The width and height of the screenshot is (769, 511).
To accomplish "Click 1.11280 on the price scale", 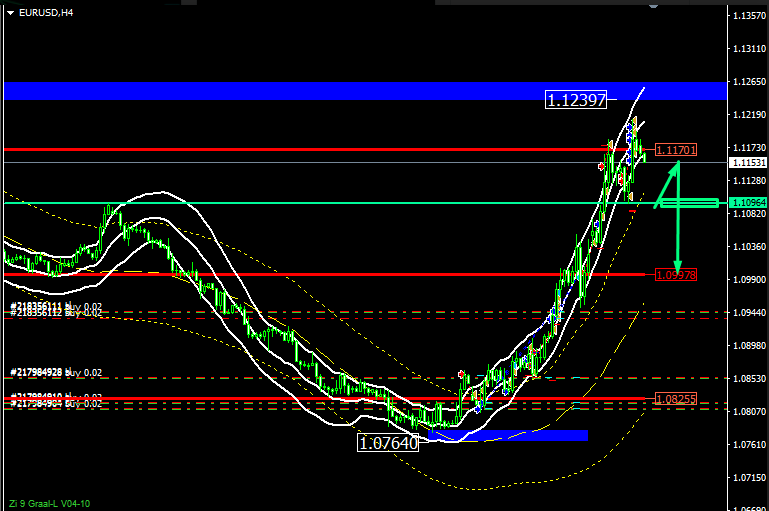I will click(749, 180).
